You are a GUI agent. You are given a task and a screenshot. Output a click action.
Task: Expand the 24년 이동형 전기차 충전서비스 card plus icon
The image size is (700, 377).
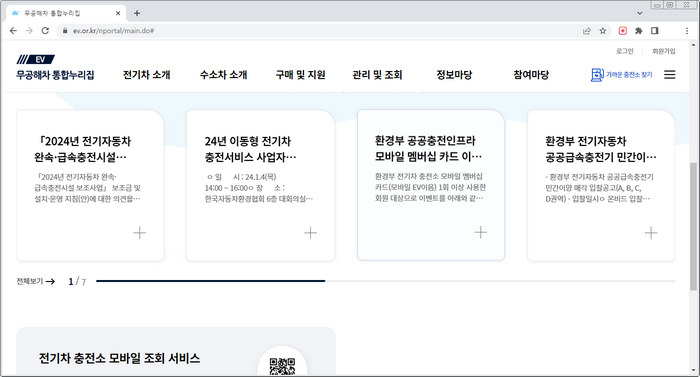[x=310, y=233]
